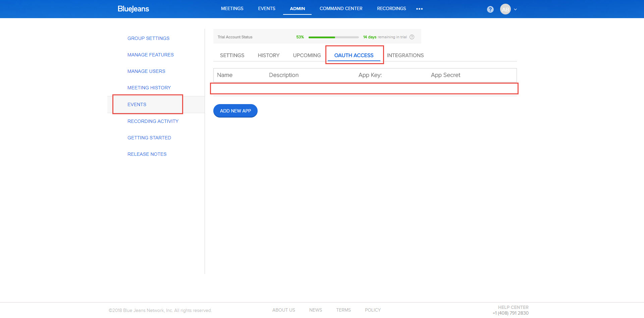
Task: Click the BlueJeans logo
Action: click(133, 9)
